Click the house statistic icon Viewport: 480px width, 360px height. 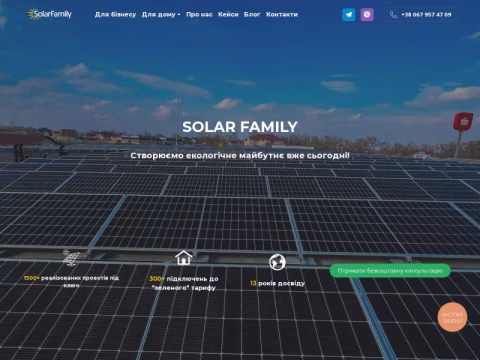click(x=184, y=258)
